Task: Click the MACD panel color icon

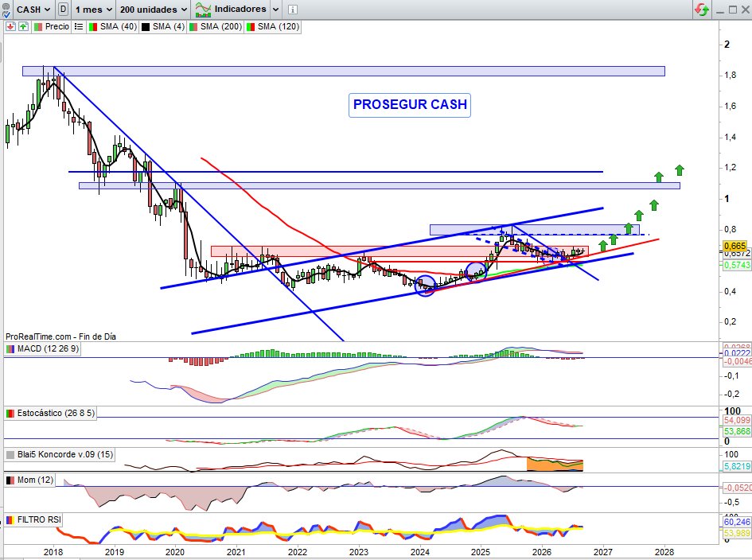Action: [x=10, y=348]
